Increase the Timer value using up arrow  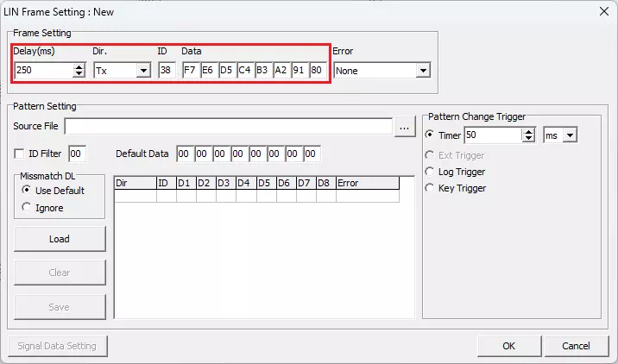click(528, 132)
